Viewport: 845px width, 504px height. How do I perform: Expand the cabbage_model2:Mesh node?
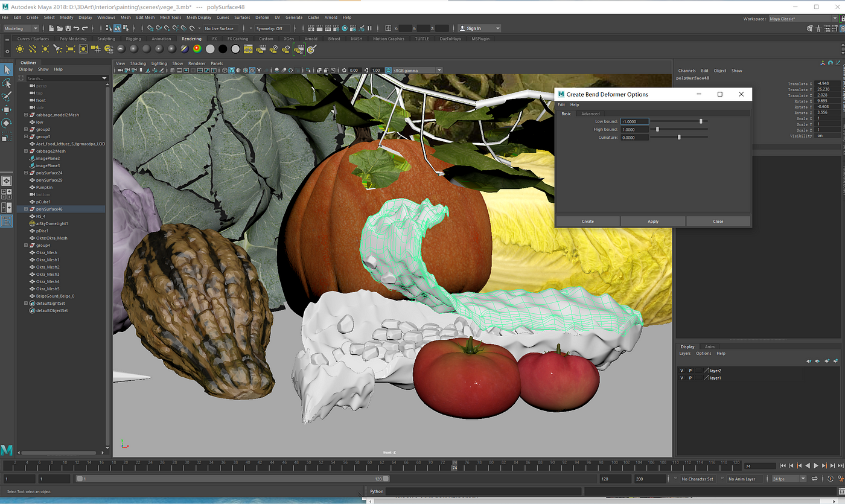click(25, 115)
